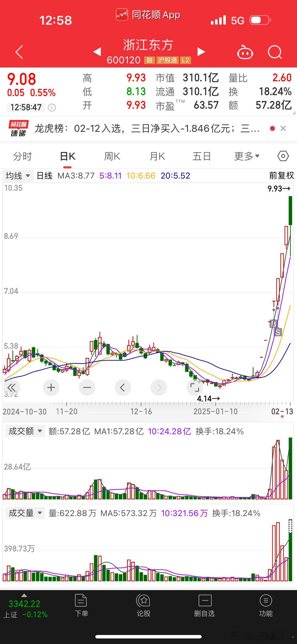
Task: Expand quote details corner triangle
Action: tap(294, 113)
